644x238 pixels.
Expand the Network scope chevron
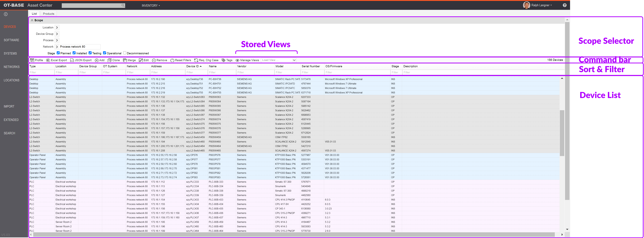(x=57, y=47)
